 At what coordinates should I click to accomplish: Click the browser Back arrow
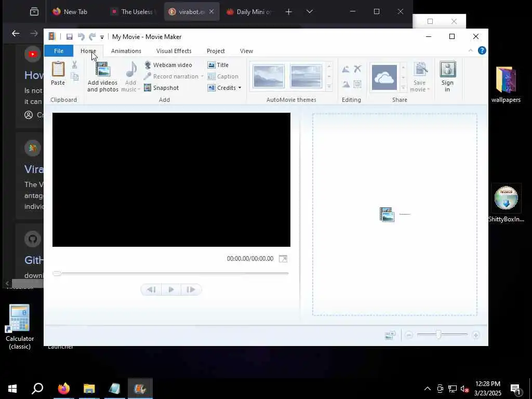16,33
